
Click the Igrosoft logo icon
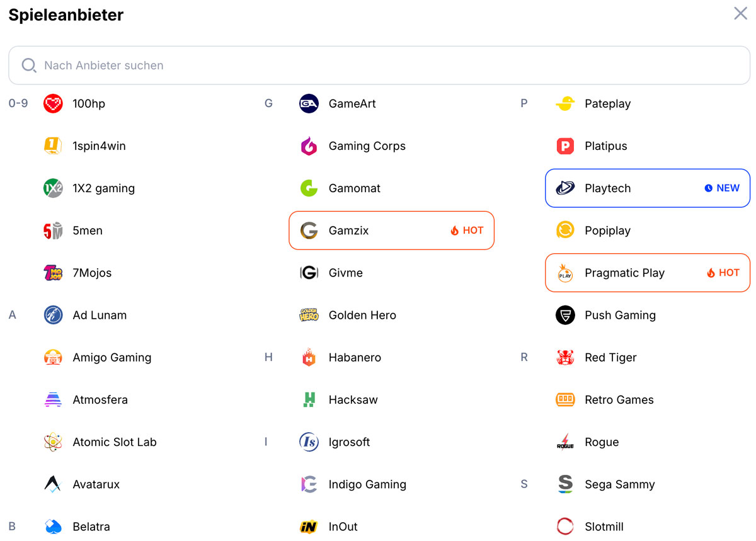pos(309,442)
